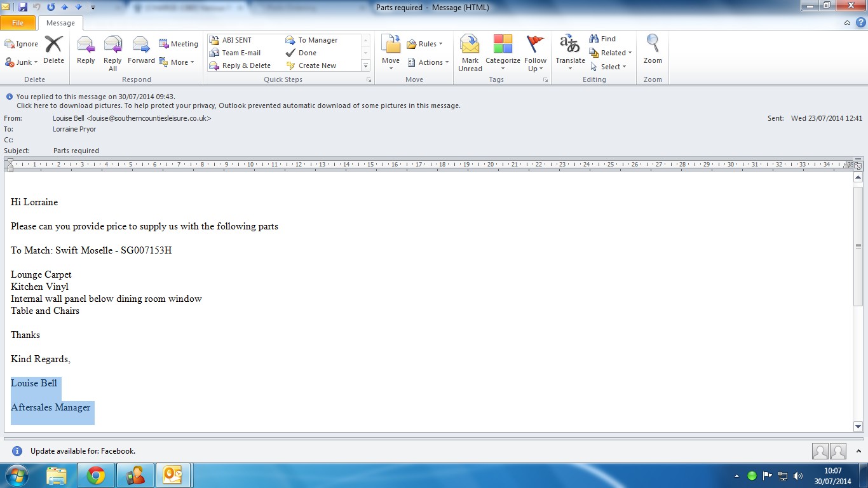Screen dimensions: 868x488
Task: Open the More respond options dropdown
Action: coord(177,62)
